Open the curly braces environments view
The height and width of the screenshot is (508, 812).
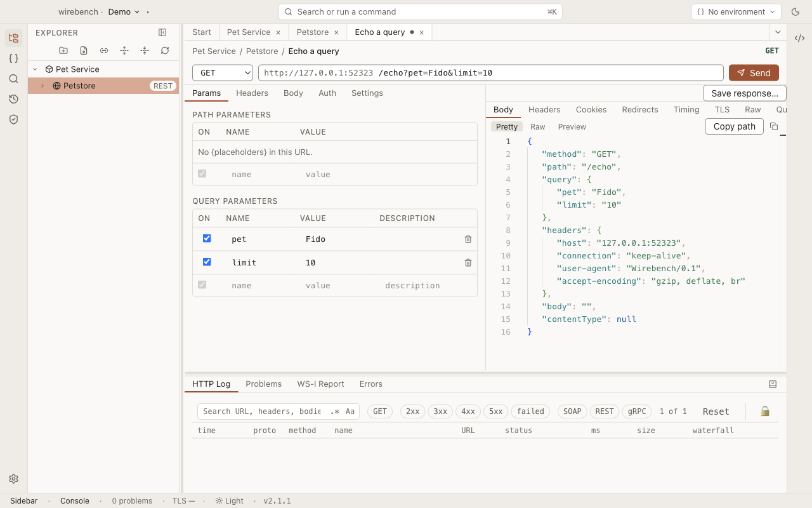click(x=13, y=58)
